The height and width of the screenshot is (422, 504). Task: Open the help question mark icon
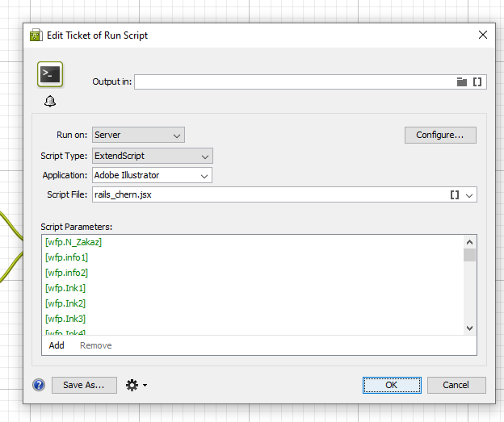coord(39,385)
